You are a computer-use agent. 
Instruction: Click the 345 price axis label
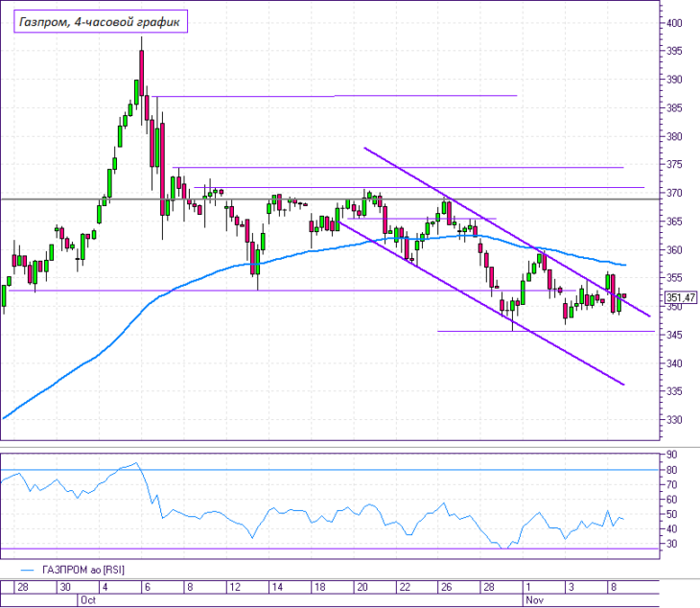[x=674, y=335]
